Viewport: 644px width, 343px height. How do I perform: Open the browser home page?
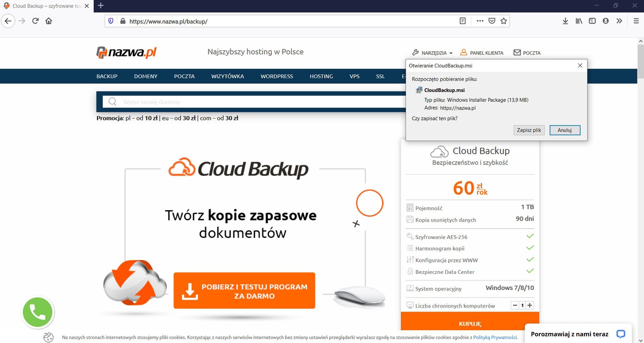pos(49,21)
